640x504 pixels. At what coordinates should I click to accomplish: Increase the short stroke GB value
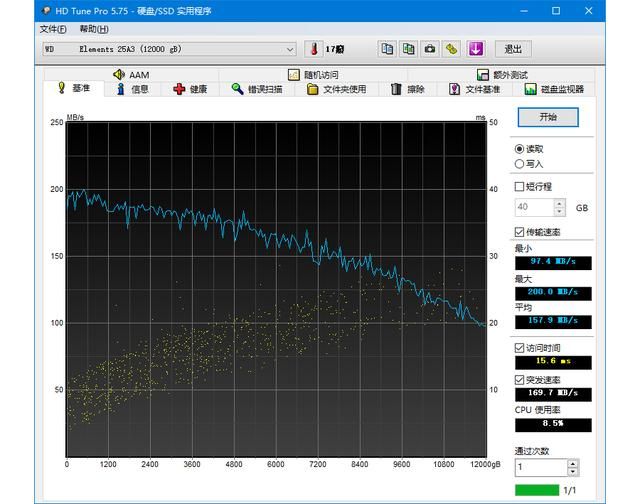560,203
